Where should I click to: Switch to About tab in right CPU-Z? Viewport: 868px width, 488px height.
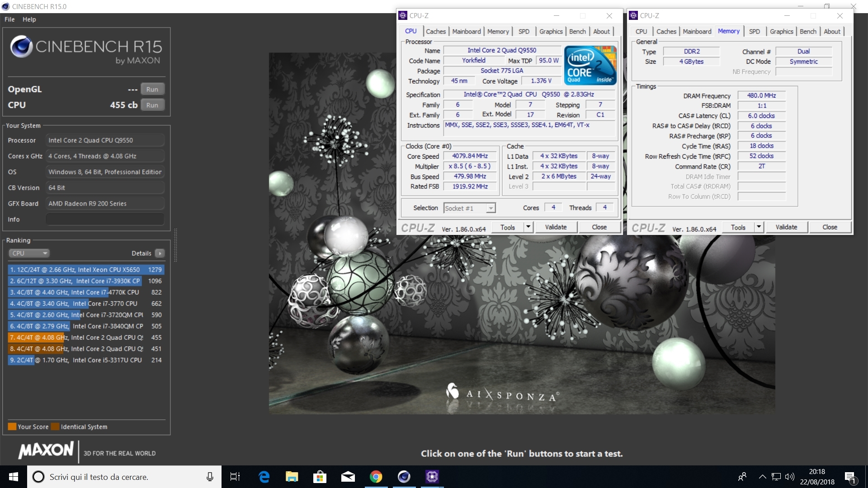832,31
